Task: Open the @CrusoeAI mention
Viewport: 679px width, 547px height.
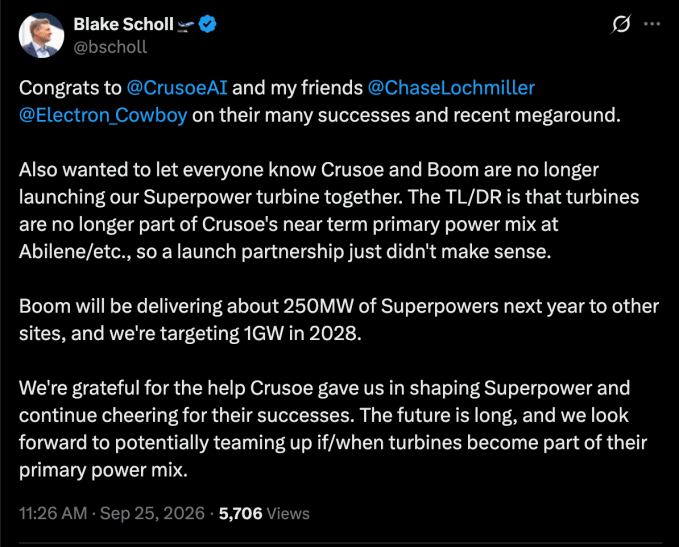Action: coord(177,87)
